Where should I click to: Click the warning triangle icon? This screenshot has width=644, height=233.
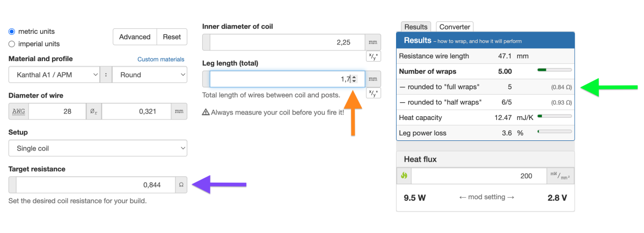point(206,112)
